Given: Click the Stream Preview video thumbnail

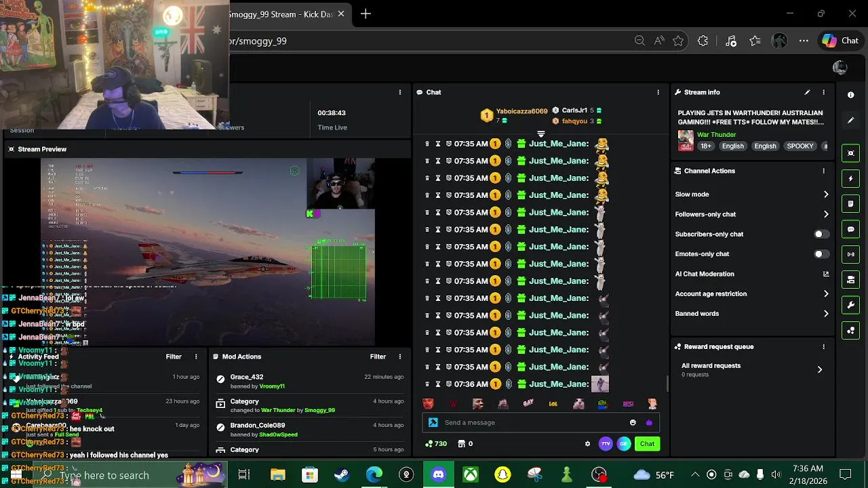Looking at the screenshot, I should click(208, 252).
